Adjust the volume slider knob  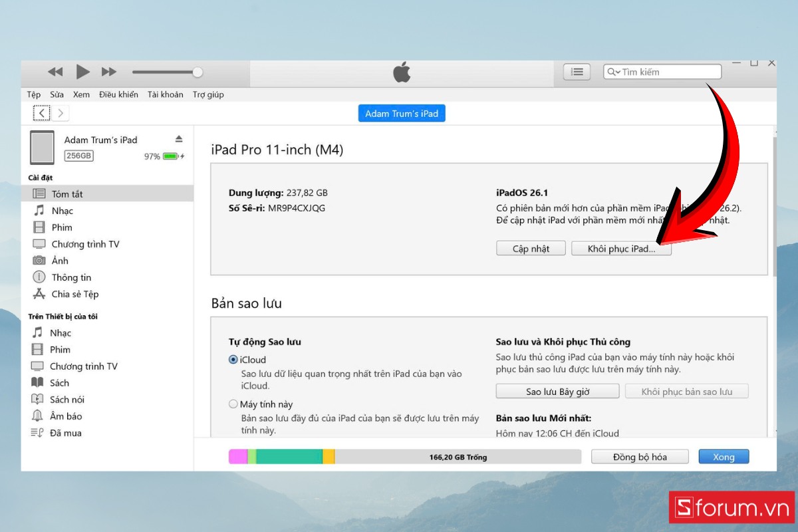coord(198,72)
